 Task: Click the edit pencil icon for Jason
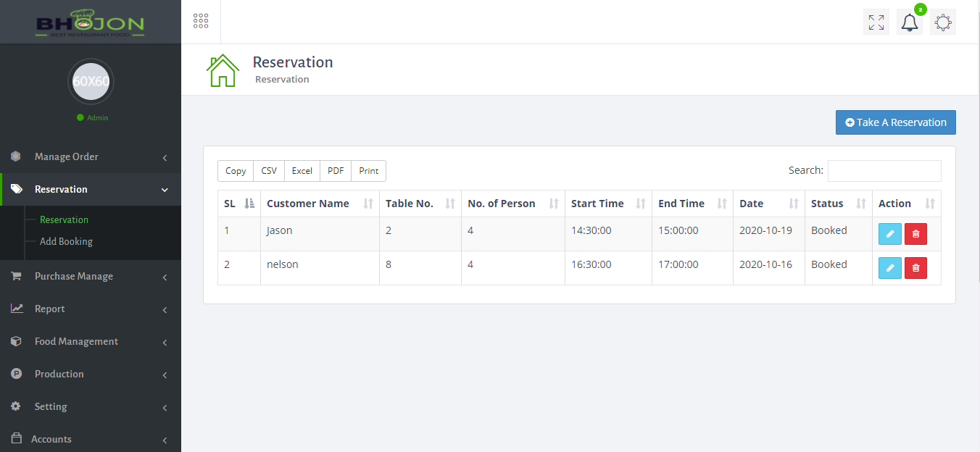[x=889, y=234]
